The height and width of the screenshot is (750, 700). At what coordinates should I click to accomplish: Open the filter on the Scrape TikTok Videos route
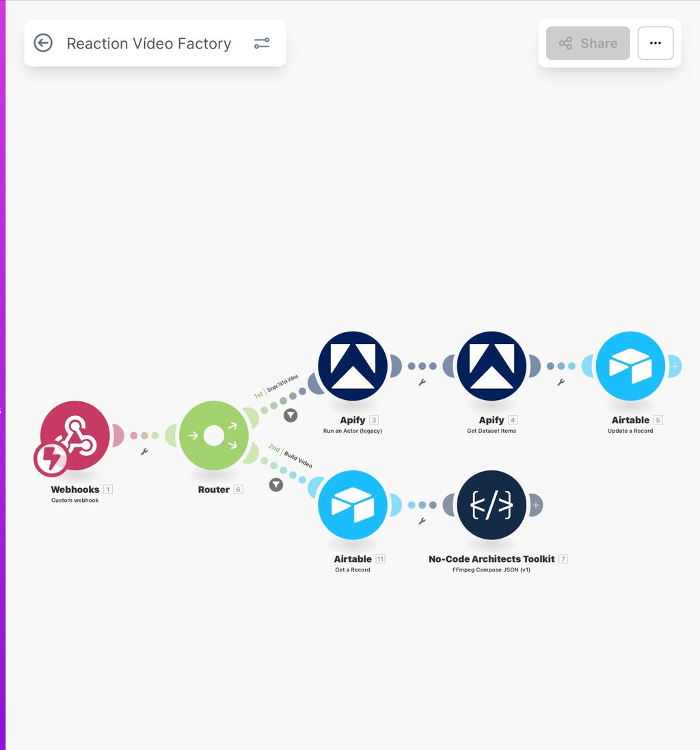click(291, 415)
